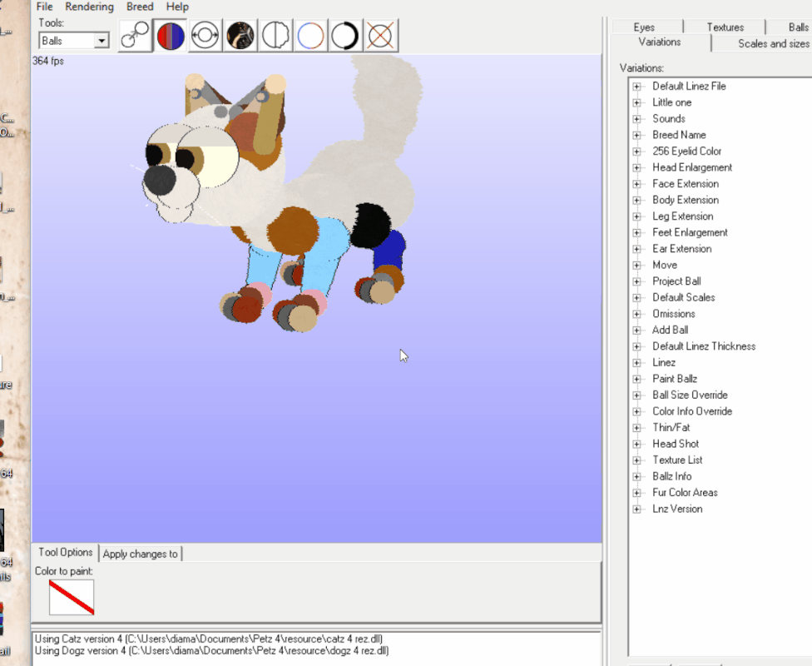Click the crossed-out ball omit tool
812x666 pixels.
(380, 36)
